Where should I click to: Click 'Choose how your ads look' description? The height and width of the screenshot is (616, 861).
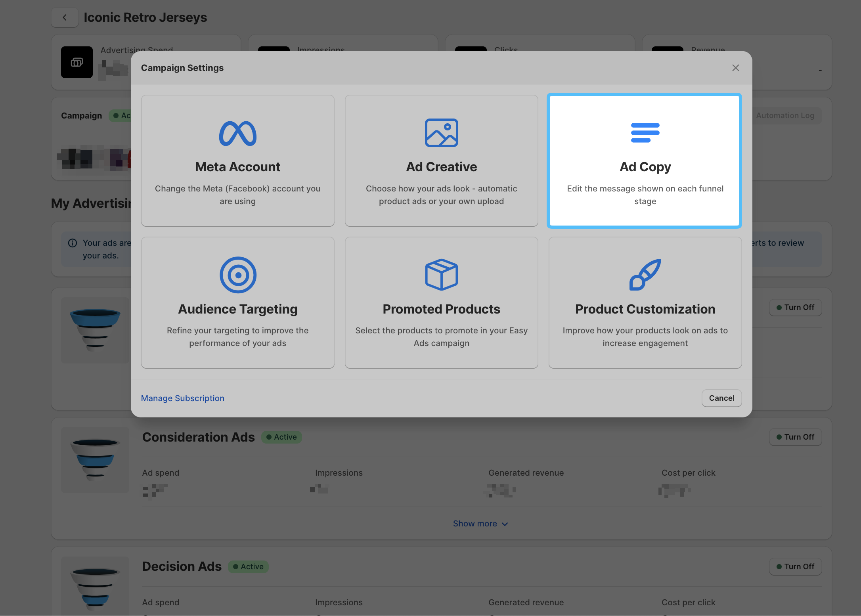click(x=441, y=195)
